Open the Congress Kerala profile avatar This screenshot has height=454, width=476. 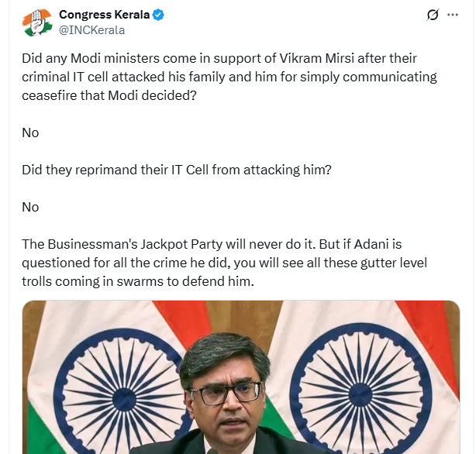[36, 22]
